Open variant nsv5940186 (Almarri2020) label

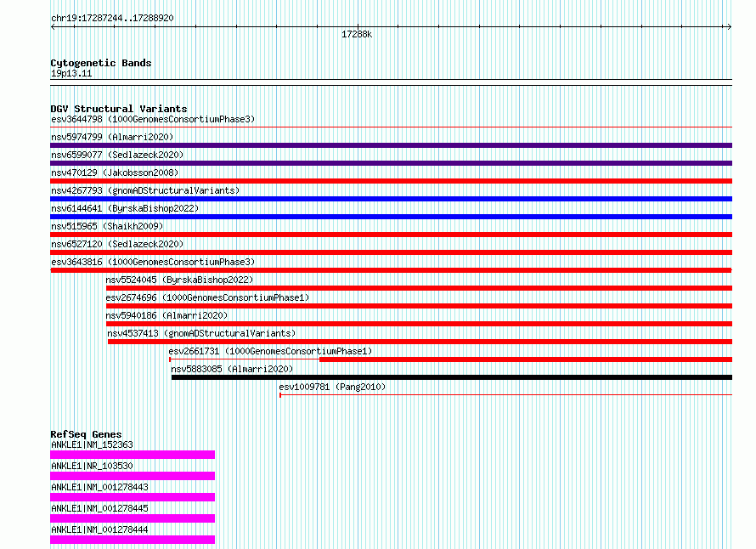166,315
